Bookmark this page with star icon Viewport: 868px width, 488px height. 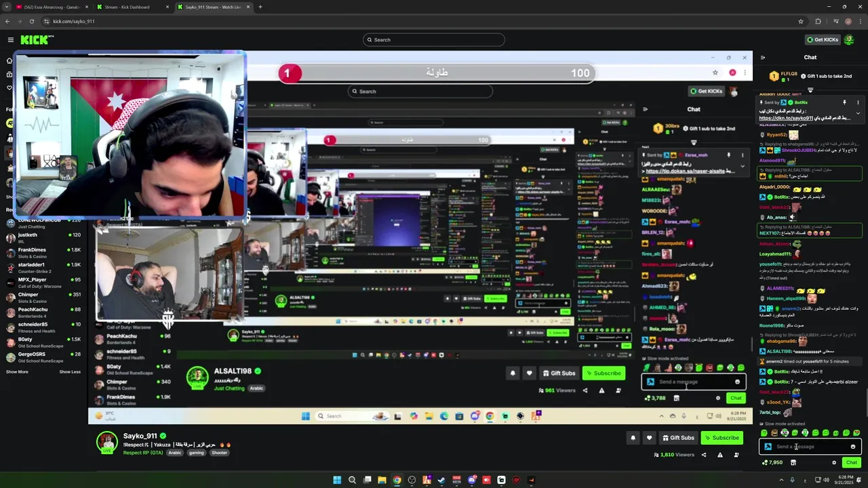(x=801, y=21)
